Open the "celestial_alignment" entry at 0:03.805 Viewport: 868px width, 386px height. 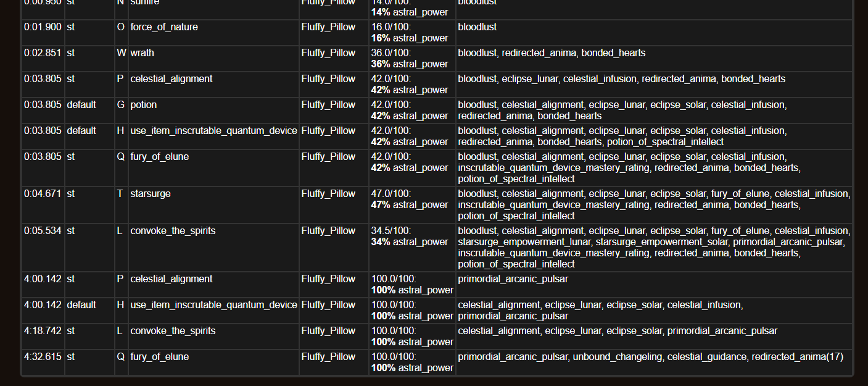click(170, 78)
